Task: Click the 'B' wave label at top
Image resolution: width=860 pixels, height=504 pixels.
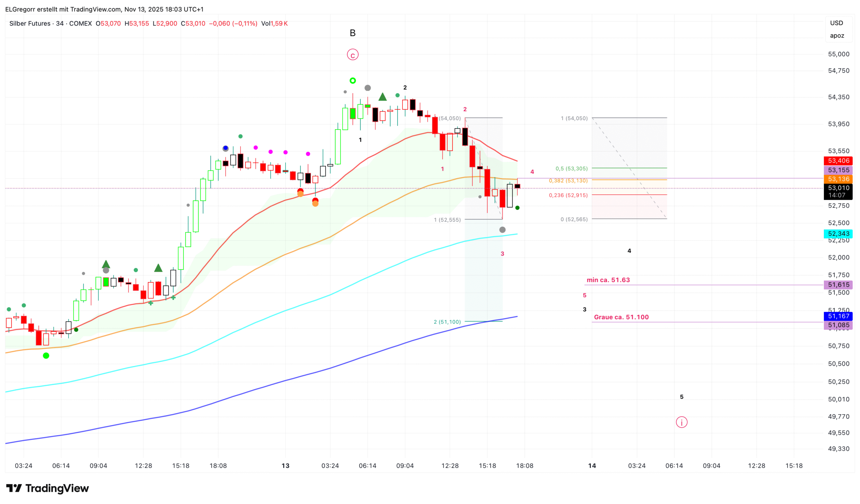Action: (x=353, y=33)
